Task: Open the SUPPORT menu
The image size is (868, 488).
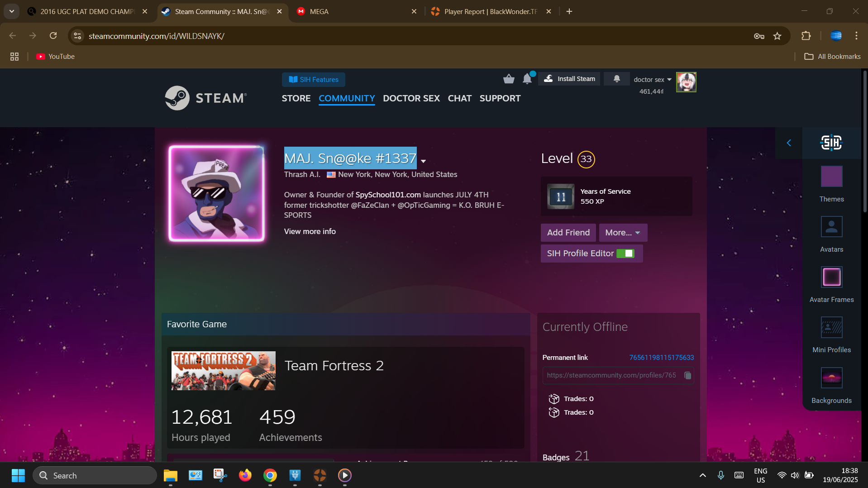Action: coord(500,98)
